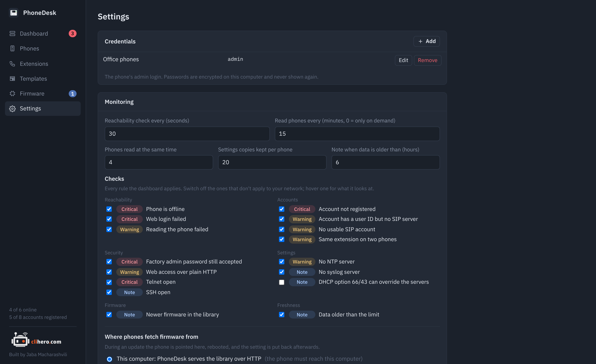Click the Note when data older field

[385, 162]
